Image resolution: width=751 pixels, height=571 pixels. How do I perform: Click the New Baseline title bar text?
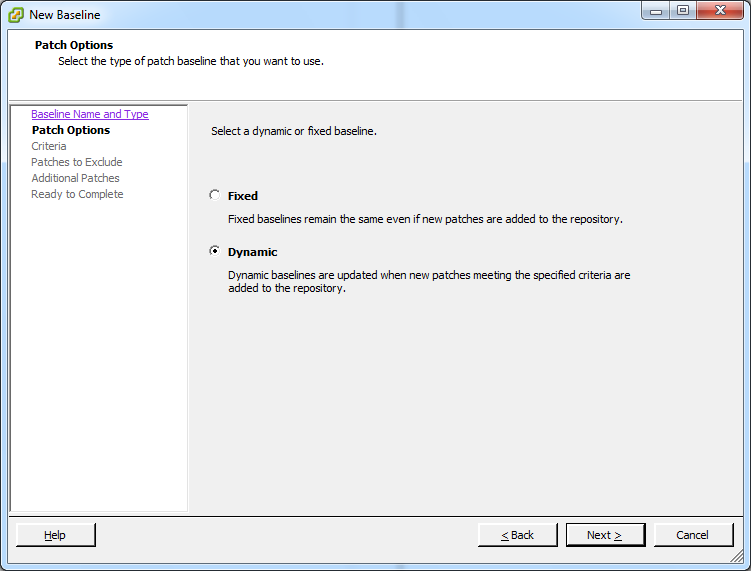pyautogui.click(x=65, y=15)
